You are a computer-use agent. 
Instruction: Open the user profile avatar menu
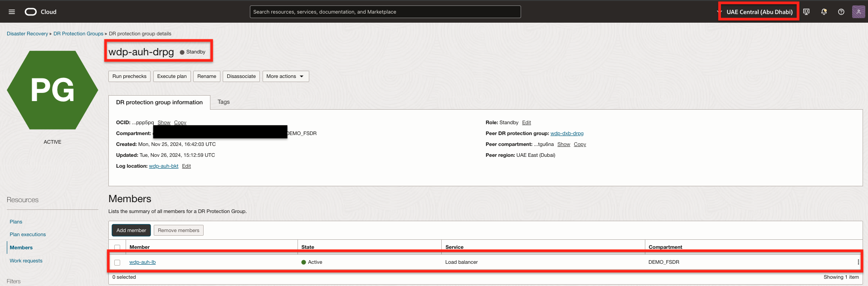(x=858, y=12)
